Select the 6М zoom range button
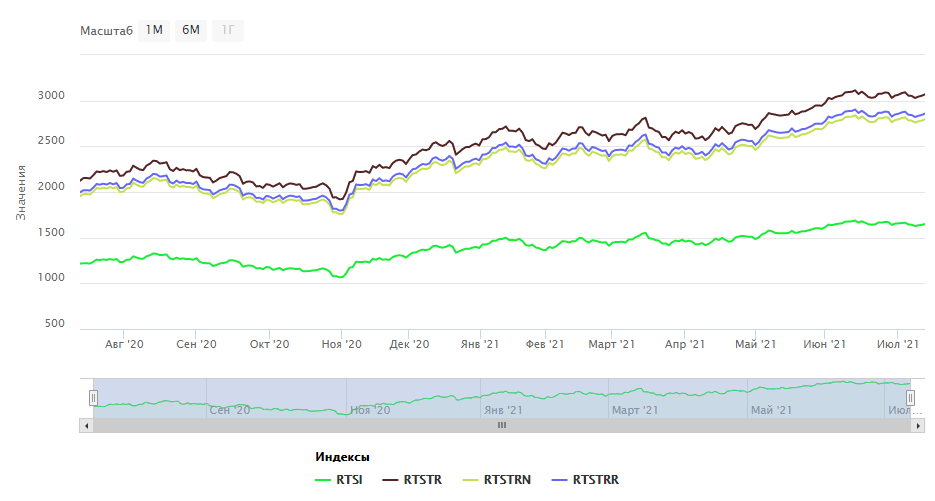935x501 pixels. click(190, 30)
